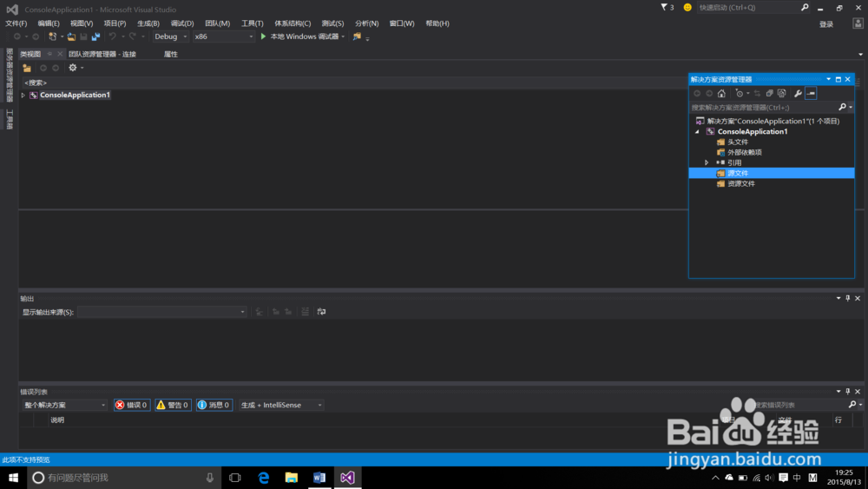Switch to 团队资源管理器 - 连接 tab

(x=102, y=54)
